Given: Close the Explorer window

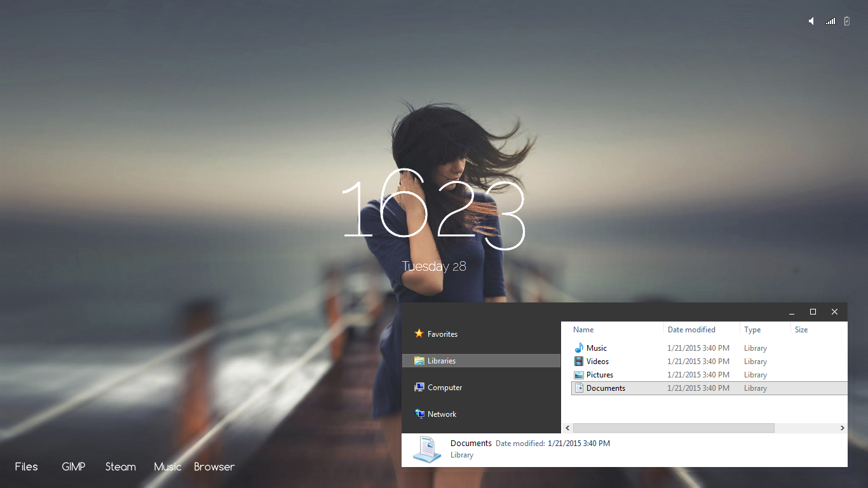Looking at the screenshot, I should tap(835, 312).
